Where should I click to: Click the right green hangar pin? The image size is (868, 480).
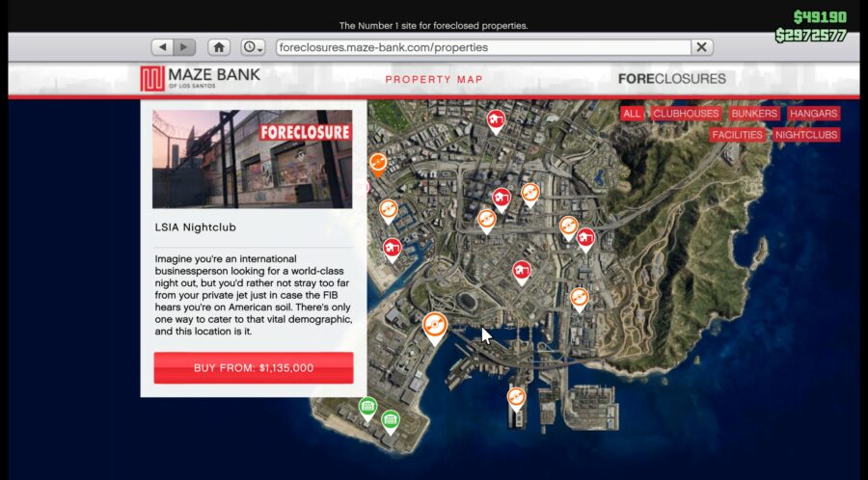pos(390,420)
